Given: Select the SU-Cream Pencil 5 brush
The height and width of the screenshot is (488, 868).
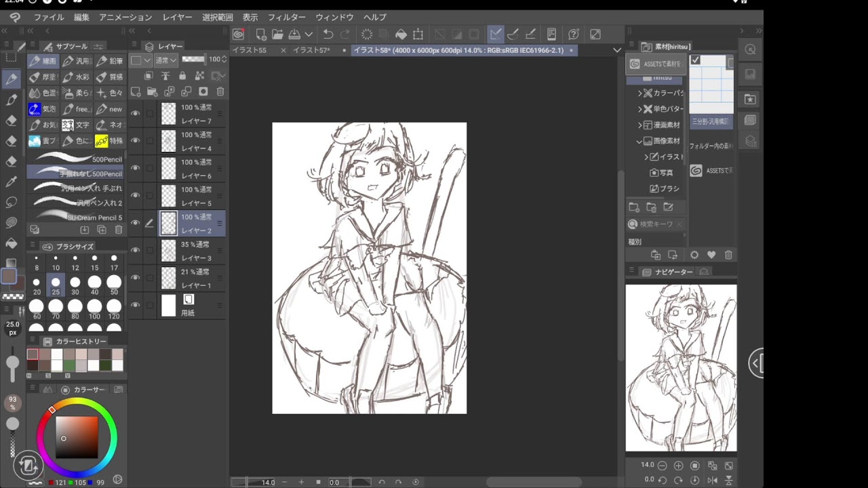Looking at the screenshot, I should [x=75, y=217].
